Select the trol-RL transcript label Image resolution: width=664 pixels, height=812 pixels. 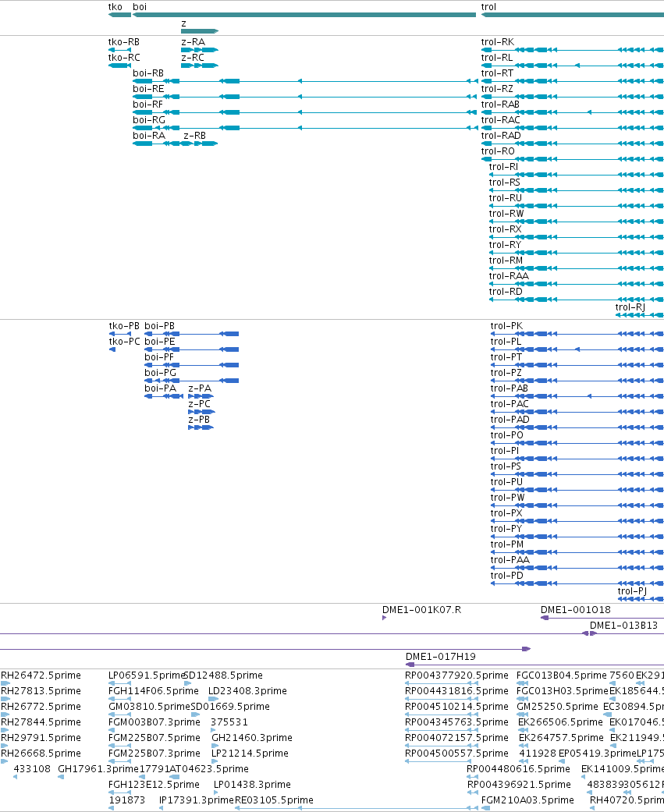(497, 58)
